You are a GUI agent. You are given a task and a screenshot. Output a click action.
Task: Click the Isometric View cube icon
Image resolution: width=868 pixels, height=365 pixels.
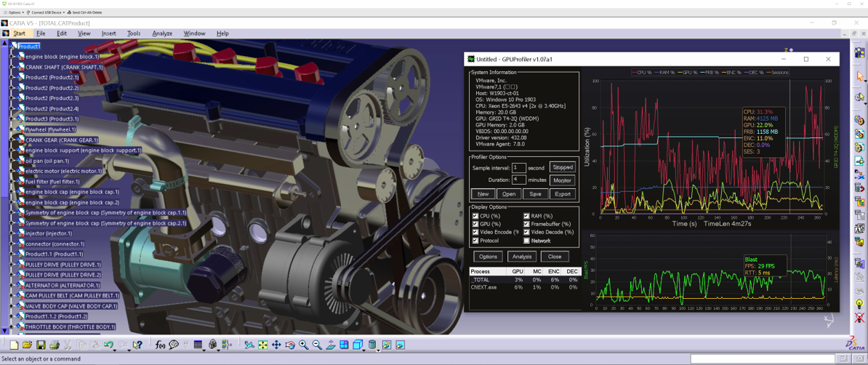click(x=358, y=345)
